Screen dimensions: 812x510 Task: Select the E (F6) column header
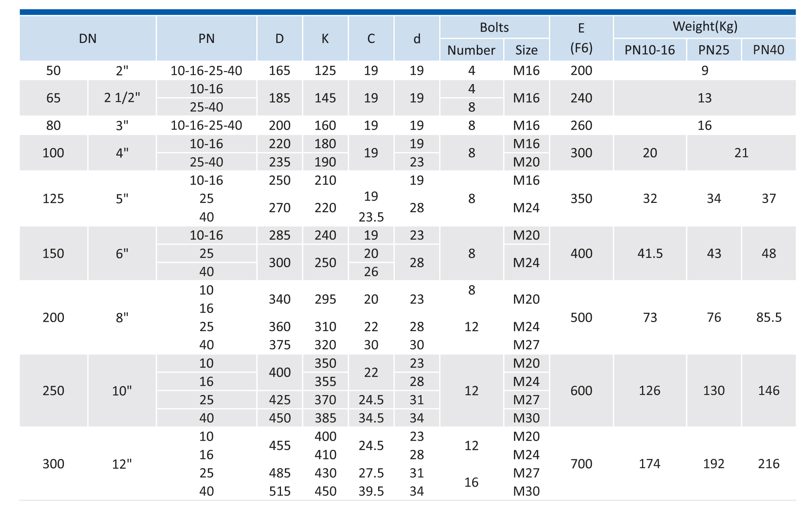point(581,38)
